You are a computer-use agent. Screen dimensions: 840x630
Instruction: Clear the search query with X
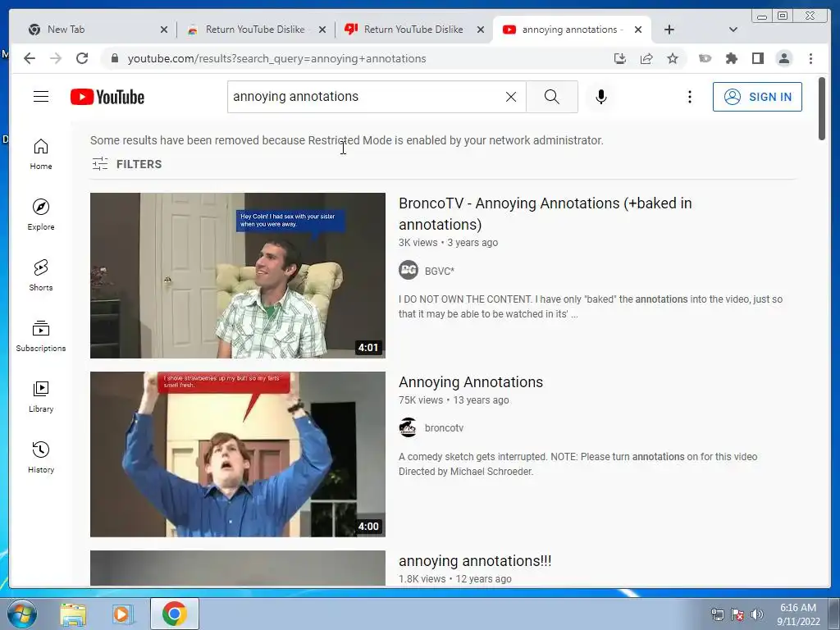(511, 97)
